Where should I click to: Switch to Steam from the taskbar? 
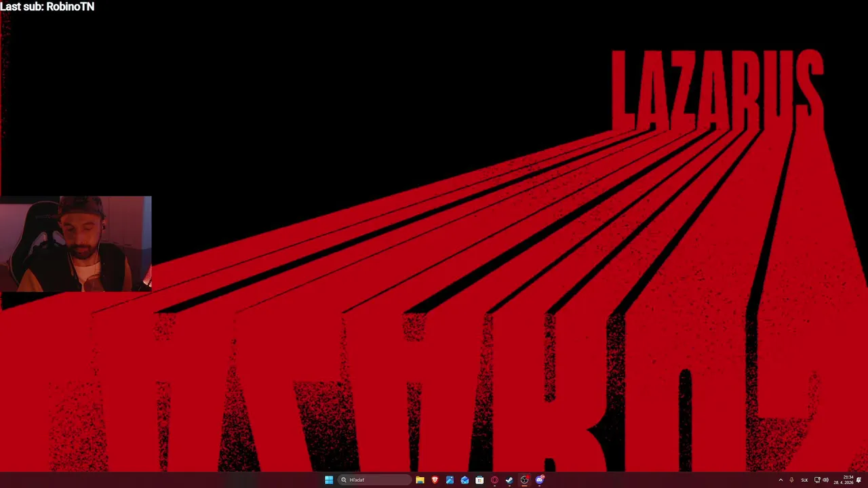(x=509, y=480)
